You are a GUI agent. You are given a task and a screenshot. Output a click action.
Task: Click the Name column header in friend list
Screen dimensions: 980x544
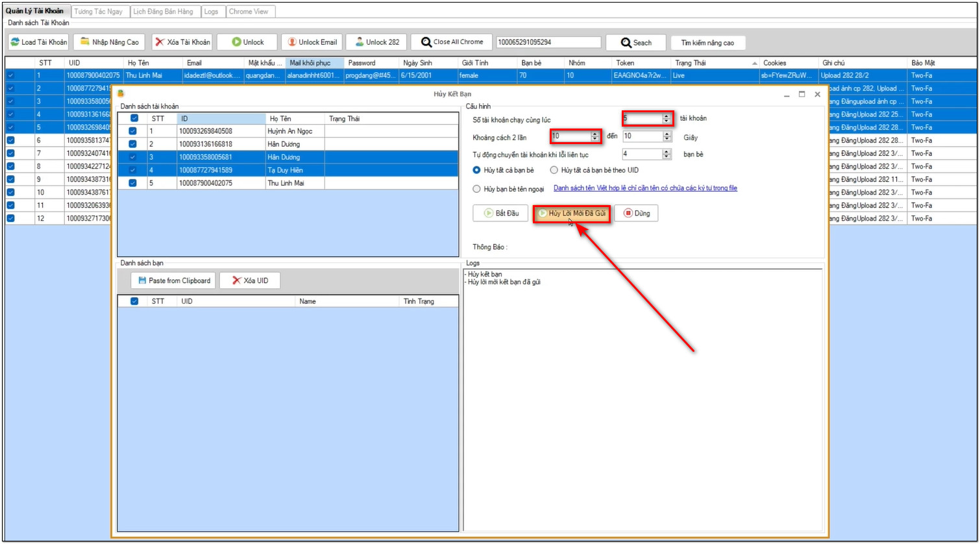[347, 301]
